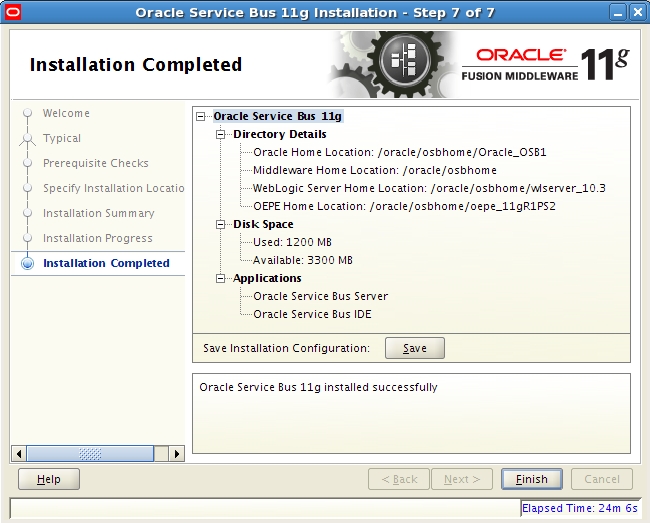Image resolution: width=650 pixels, height=523 pixels.
Task: Select the Used: 1200 MB row
Action: click(292, 242)
